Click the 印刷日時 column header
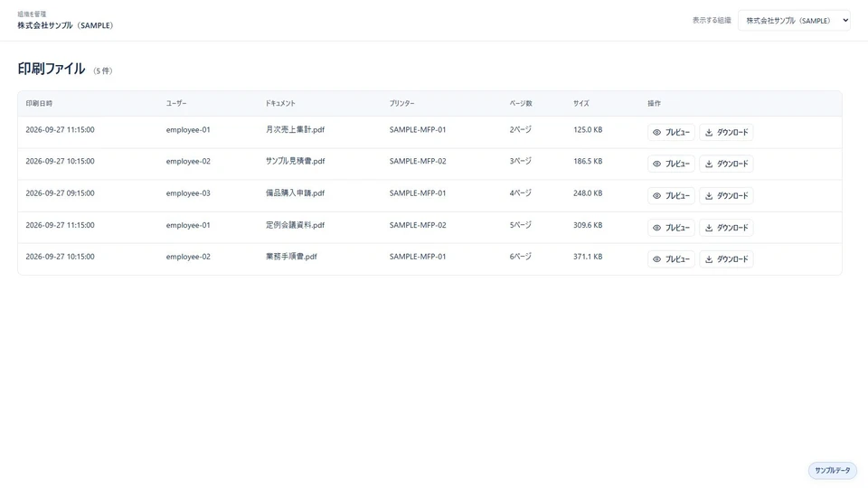The height and width of the screenshot is (488, 868). pos(39,103)
